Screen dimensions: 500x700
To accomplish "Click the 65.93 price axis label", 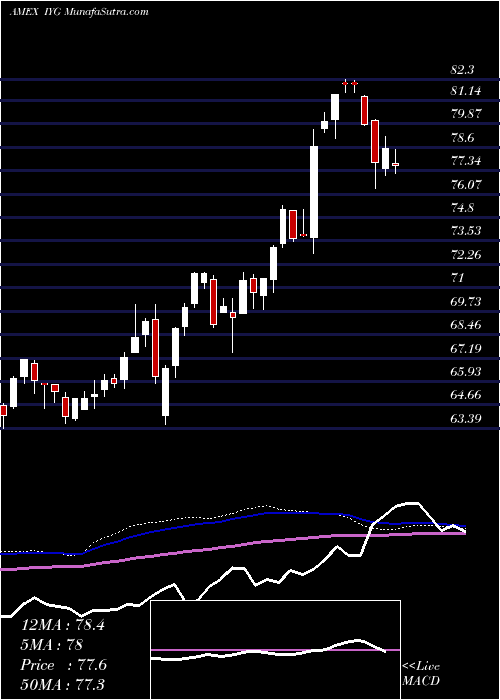I will click(x=467, y=372).
